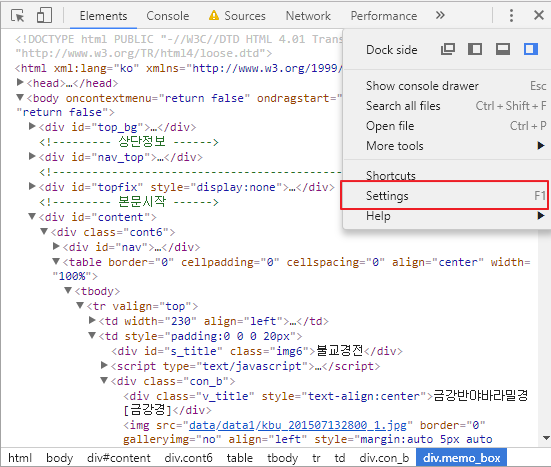The image size is (551, 467).
Task: Undock into separate window icon
Action: [448, 49]
